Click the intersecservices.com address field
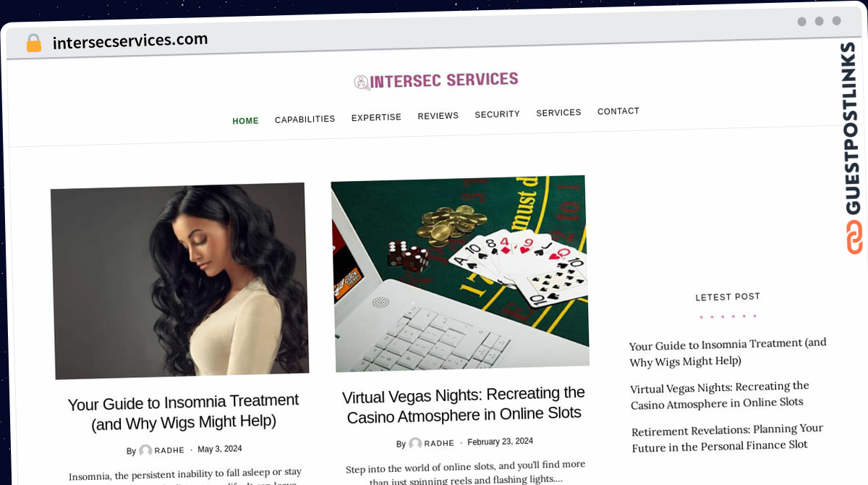The height and width of the screenshot is (485, 868). point(130,41)
